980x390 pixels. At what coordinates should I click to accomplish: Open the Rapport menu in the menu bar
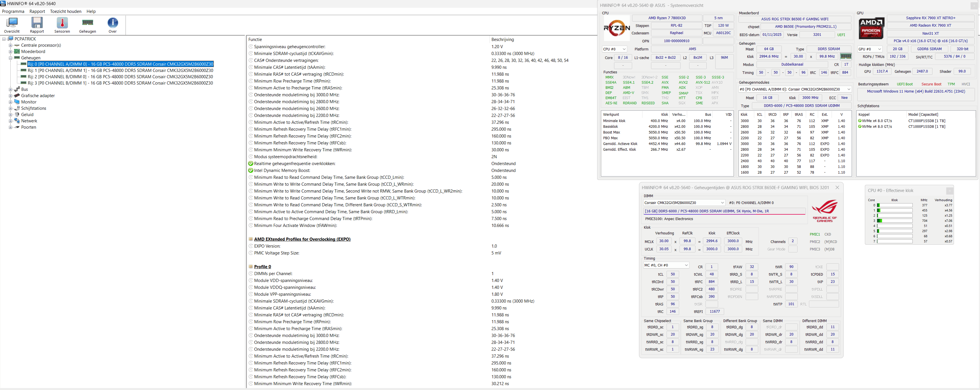[x=37, y=11]
